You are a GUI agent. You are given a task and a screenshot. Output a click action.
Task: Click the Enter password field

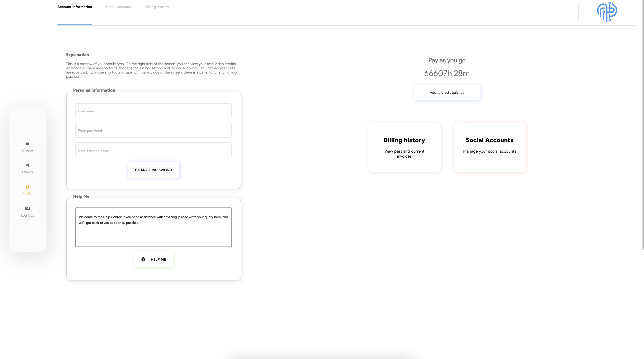154,130
